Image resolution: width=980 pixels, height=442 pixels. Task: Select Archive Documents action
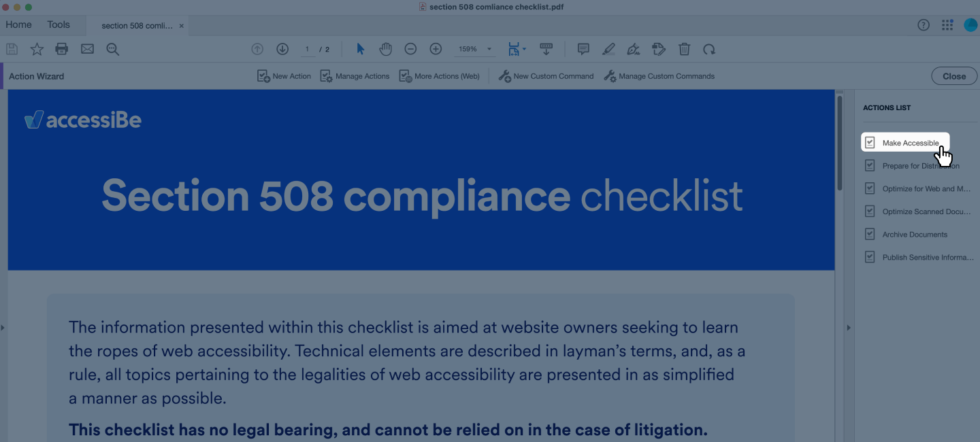pyautogui.click(x=914, y=235)
